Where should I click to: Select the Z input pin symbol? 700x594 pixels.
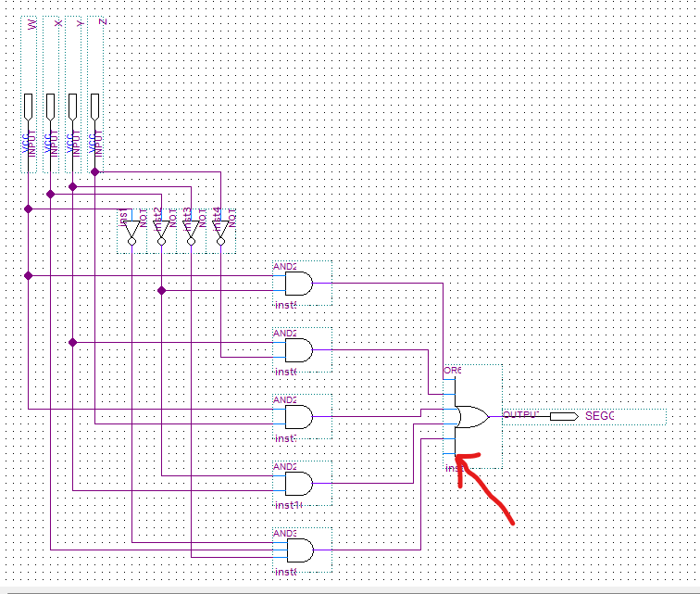(x=94, y=107)
